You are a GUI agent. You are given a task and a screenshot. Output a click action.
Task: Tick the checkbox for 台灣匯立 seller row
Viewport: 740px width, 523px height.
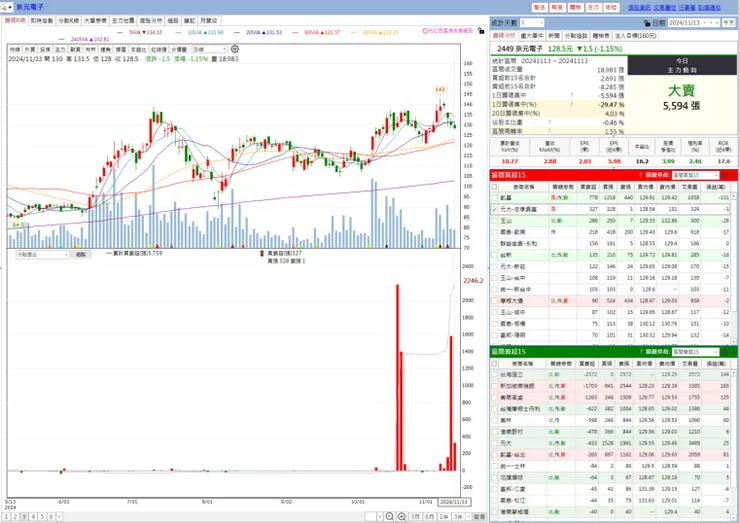[x=494, y=374]
